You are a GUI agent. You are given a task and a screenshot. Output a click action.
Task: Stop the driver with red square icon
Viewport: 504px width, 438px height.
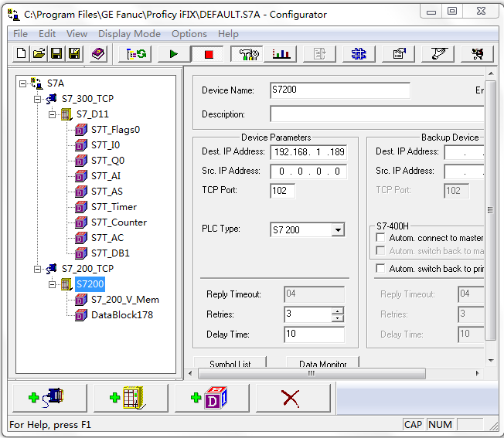(x=209, y=53)
